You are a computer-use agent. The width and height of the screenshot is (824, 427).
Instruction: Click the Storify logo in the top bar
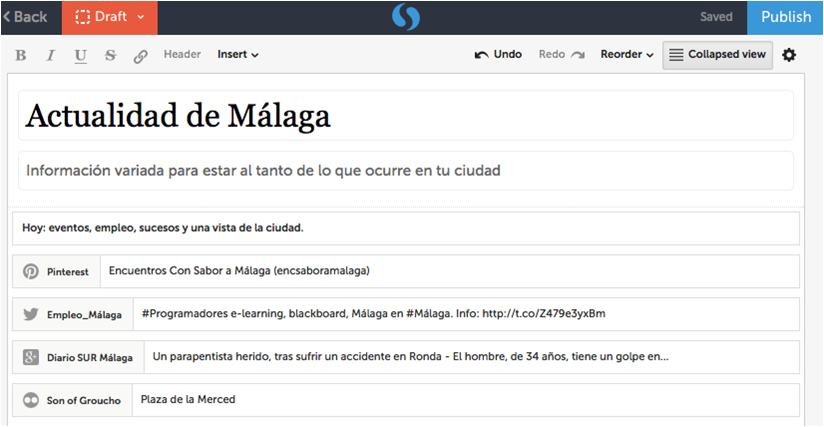[x=406, y=17]
